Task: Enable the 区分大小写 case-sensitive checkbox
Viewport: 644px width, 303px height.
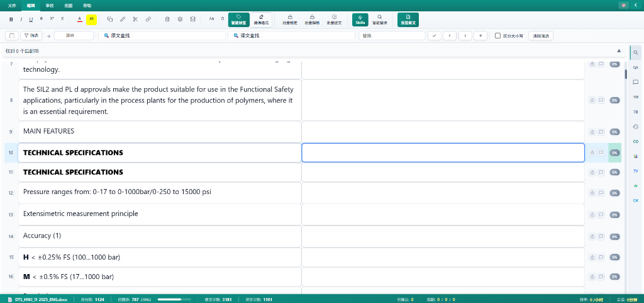Action: pos(497,36)
